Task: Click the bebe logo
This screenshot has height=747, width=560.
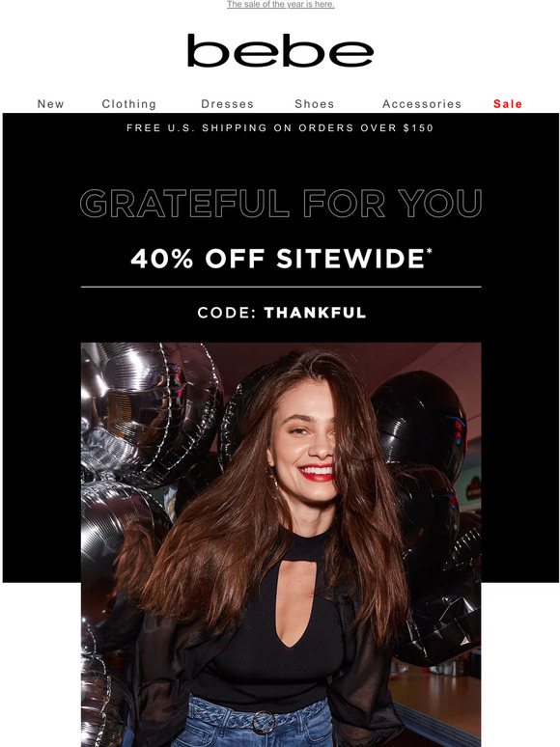Action: pyautogui.click(x=280, y=50)
